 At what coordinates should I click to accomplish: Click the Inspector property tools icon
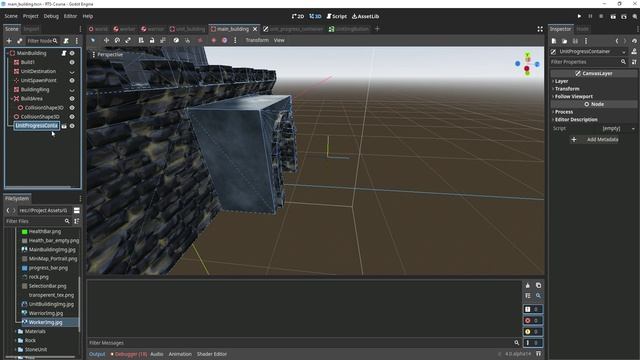[634, 62]
